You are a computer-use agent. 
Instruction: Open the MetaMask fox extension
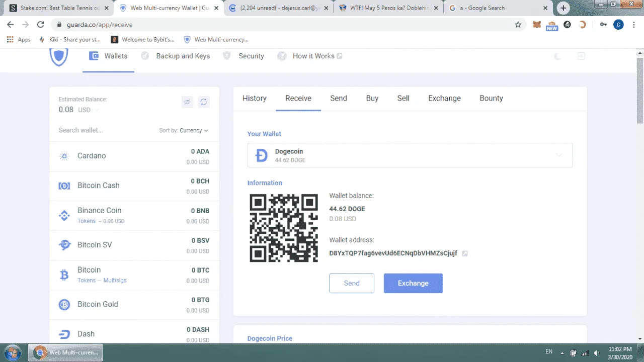click(x=537, y=25)
